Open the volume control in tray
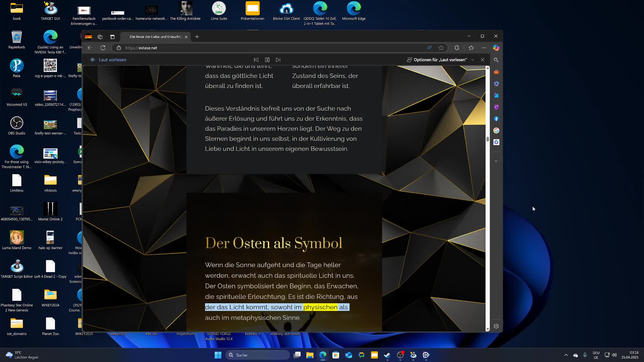 click(614, 355)
